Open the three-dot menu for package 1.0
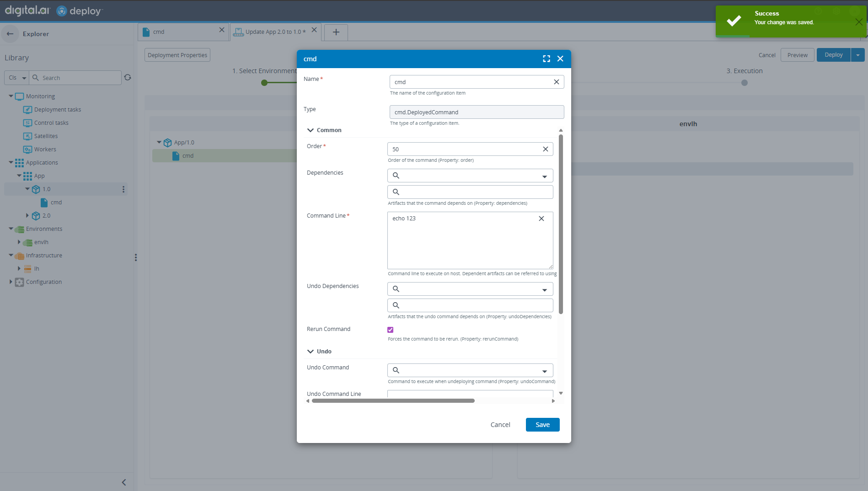The width and height of the screenshot is (868, 491). click(x=123, y=189)
